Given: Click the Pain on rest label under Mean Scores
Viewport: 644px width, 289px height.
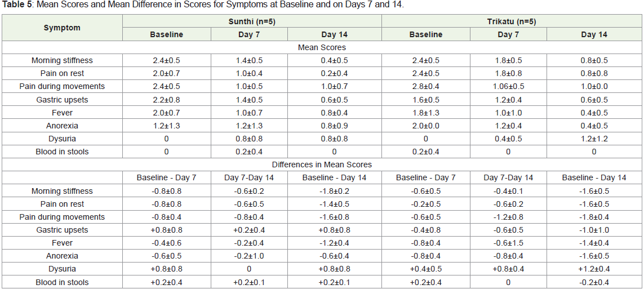Looking at the screenshot, I should click(x=62, y=73).
